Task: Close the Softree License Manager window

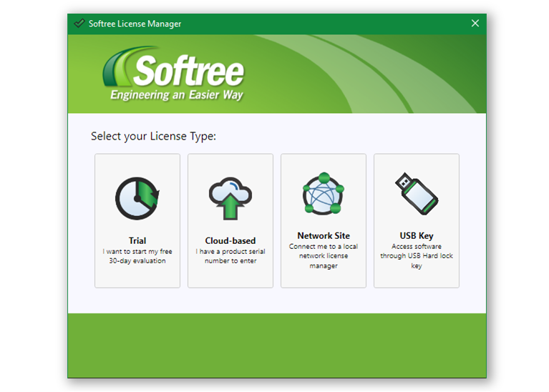Action: click(475, 24)
